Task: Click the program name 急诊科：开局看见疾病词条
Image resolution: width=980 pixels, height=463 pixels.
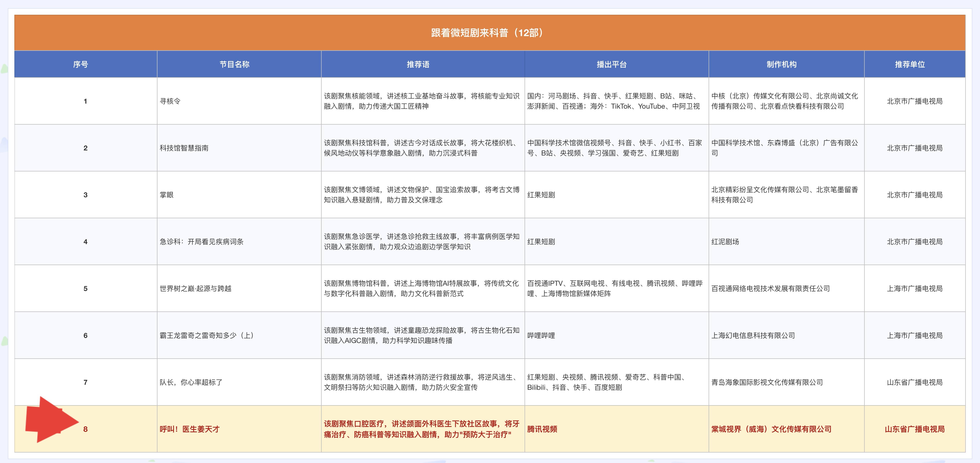Action: [202, 242]
